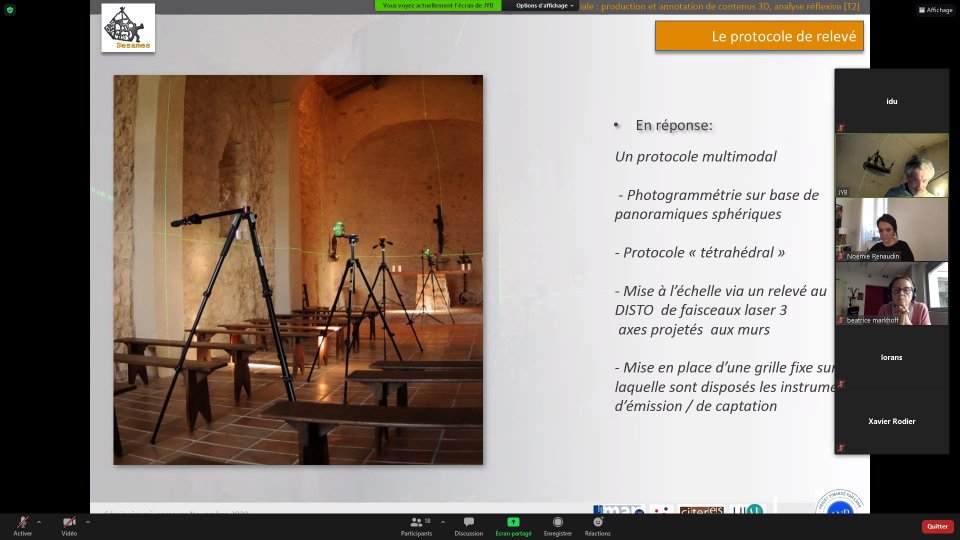Select the lorans participant tile

[x=891, y=357]
